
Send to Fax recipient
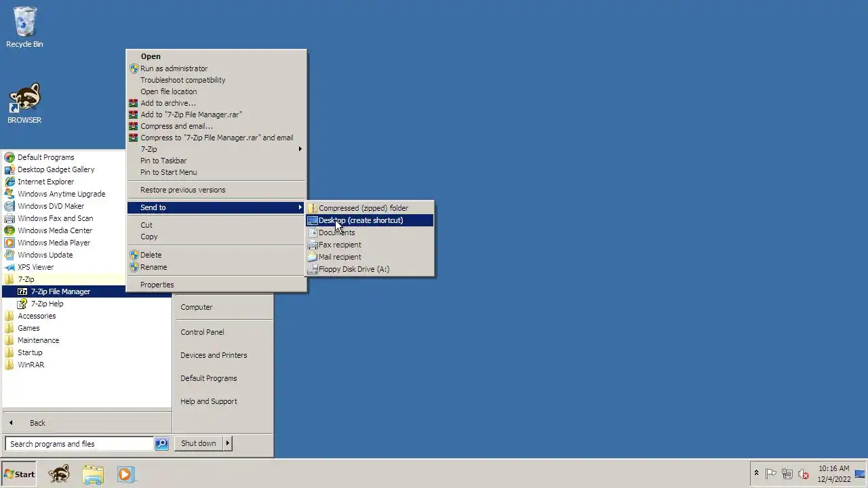click(x=370, y=245)
